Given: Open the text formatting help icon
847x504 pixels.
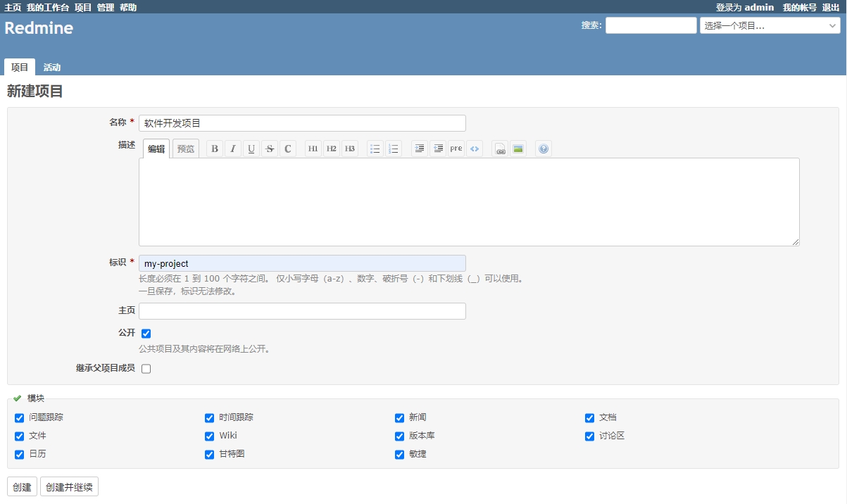Looking at the screenshot, I should [543, 149].
